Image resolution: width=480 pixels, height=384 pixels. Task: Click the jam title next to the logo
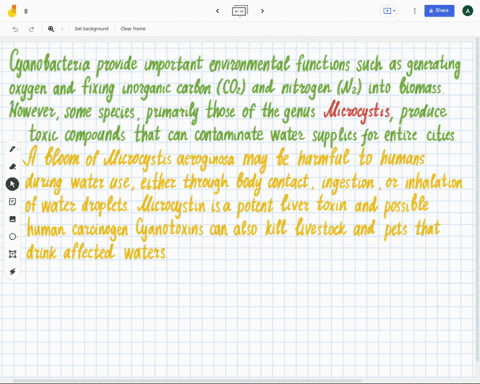point(26,11)
